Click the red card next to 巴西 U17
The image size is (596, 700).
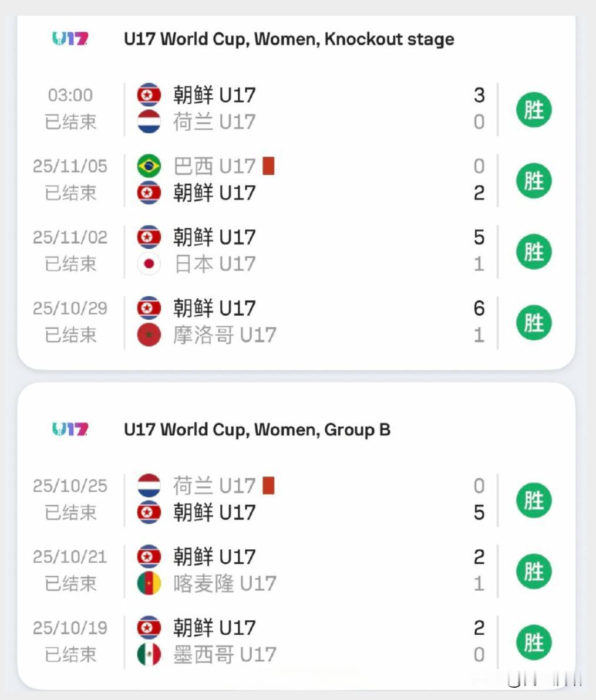[268, 166]
